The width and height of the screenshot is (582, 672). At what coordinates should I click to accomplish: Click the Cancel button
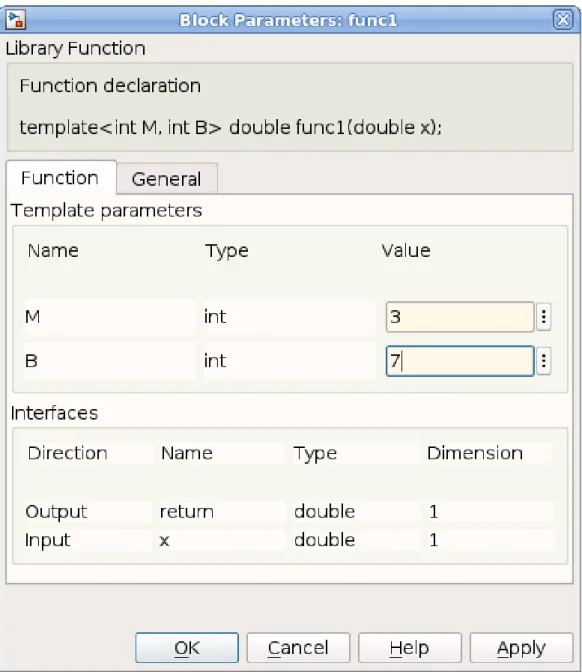[x=298, y=648]
